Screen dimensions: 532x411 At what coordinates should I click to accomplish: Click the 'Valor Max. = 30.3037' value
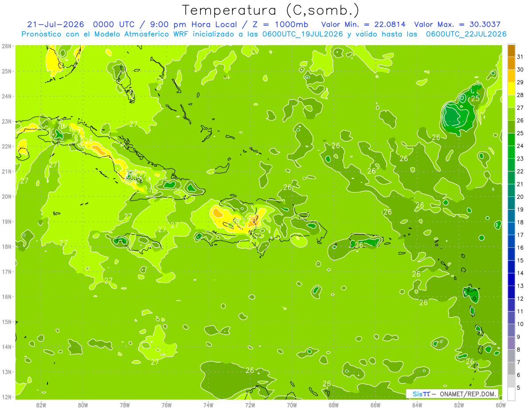pos(457,24)
